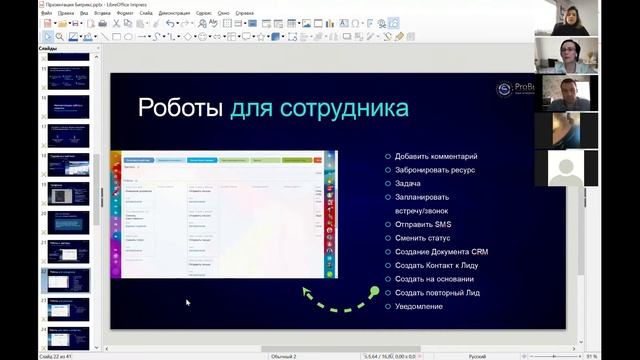The height and width of the screenshot is (360, 640).
Task: Click the Master Slide view icon
Action: (x=252, y=24)
